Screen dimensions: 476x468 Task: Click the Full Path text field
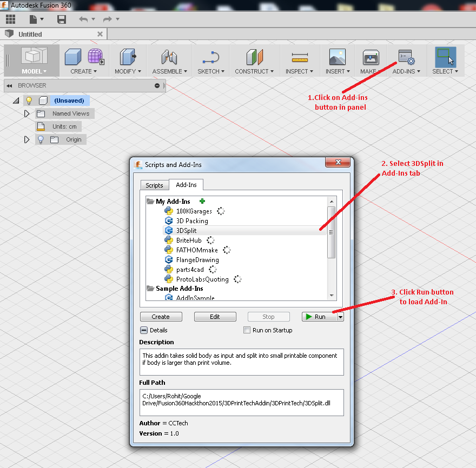[242, 403]
